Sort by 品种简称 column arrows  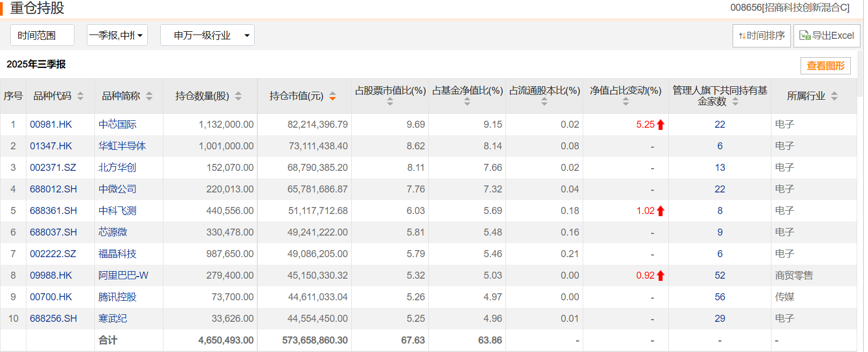click(149, 96)
